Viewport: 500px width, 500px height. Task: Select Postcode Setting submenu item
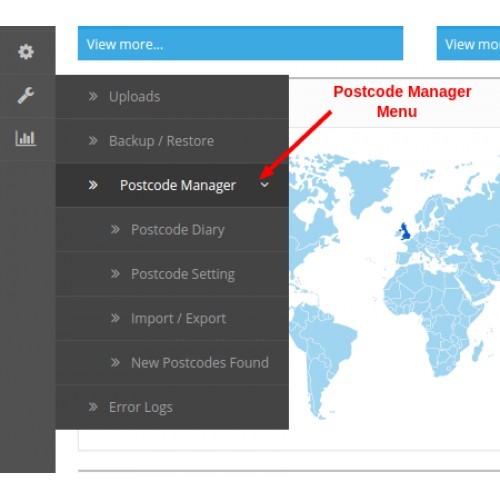(172, 274)
